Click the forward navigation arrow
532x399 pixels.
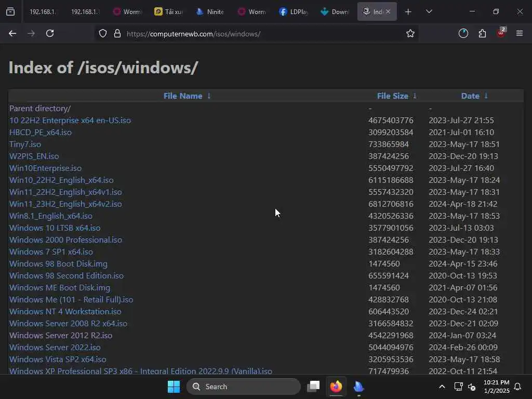(x=31, y=34)
